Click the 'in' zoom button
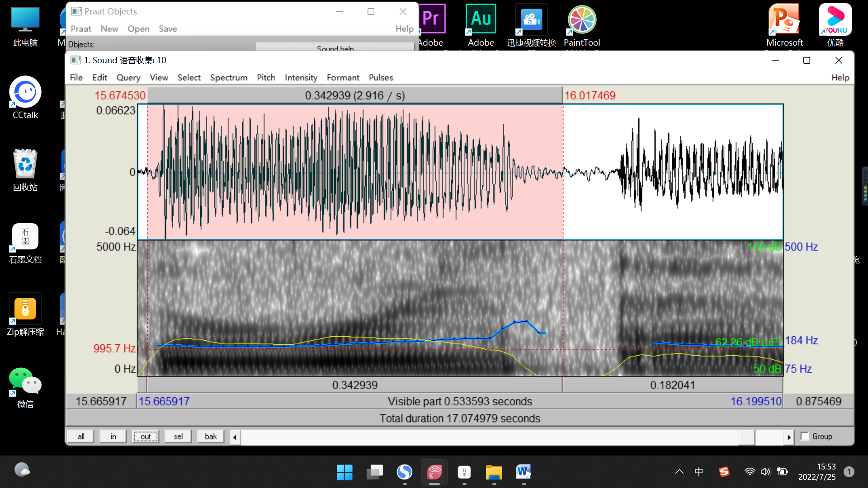Image resolution: width=868 pixels, height=488 pixels. 113,436
